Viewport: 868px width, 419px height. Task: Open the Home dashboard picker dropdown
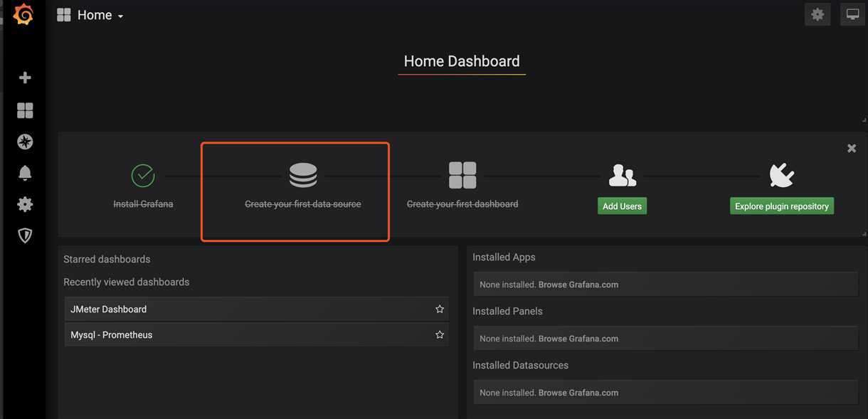(x=100, y=15)
